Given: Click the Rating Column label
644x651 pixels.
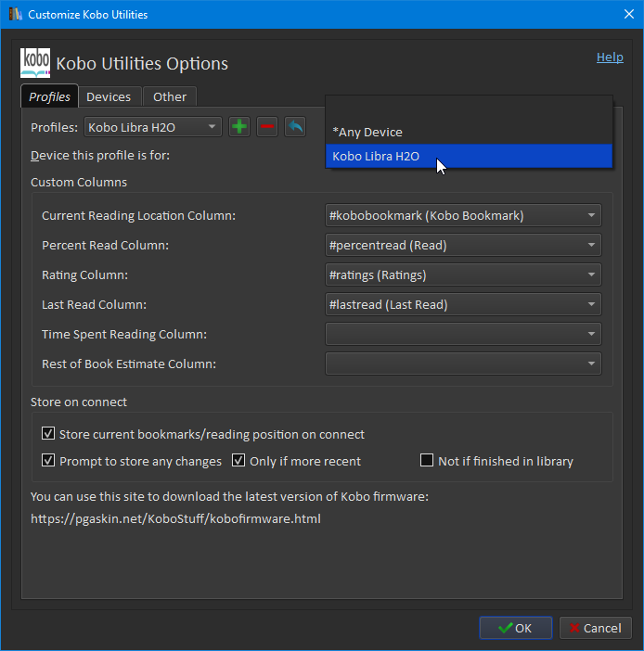Looking at the screenshot, I should (x=84, y=274).
